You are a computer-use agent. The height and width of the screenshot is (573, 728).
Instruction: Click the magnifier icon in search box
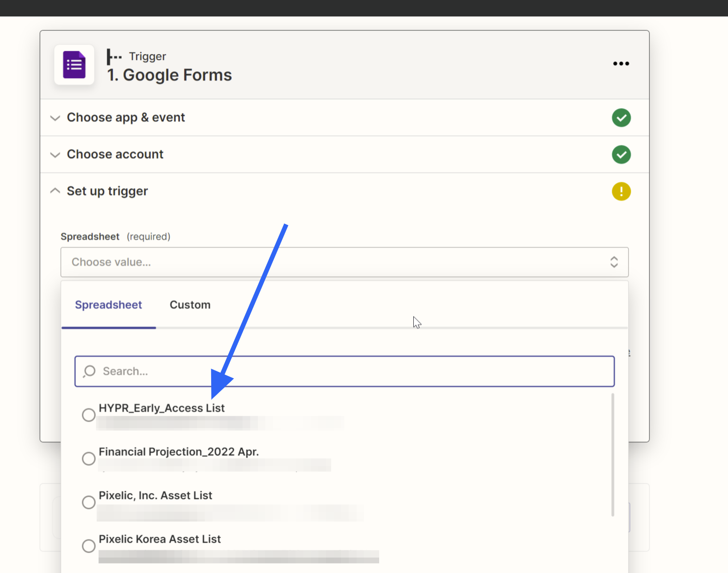click(x=89, y=371)
